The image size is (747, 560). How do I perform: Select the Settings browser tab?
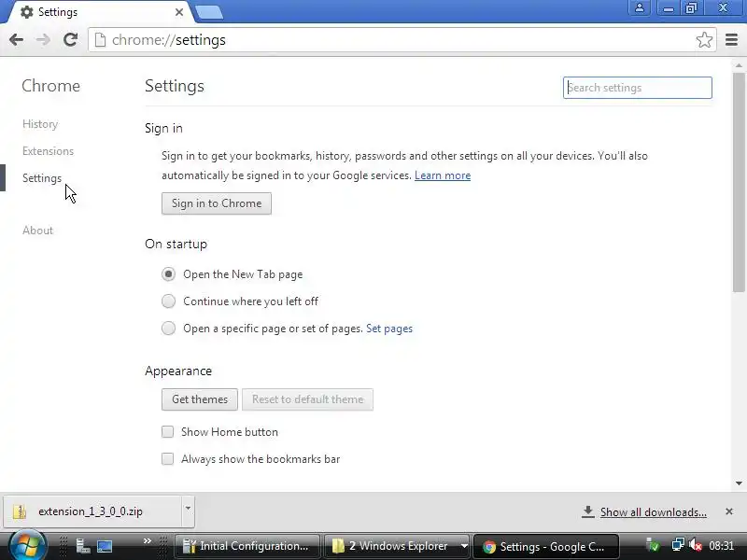tap(98, 12)
